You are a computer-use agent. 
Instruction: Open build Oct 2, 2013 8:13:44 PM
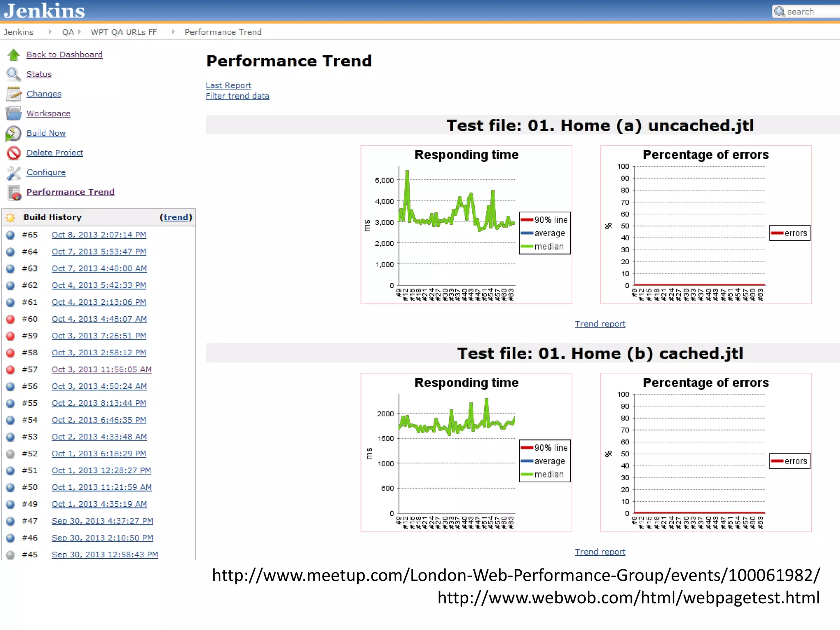(99, 403)
